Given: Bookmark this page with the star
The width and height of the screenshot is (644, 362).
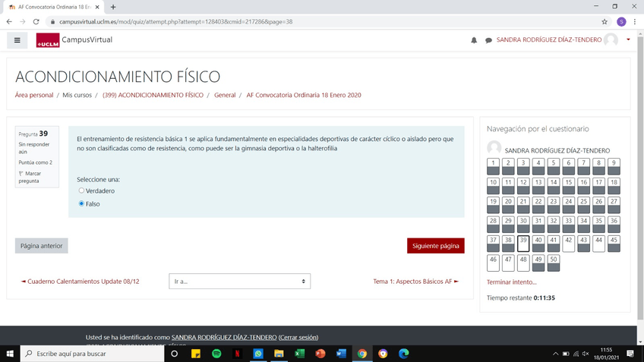Looking at the screenshot, I should pyautogui.click(x=605, y=22).
